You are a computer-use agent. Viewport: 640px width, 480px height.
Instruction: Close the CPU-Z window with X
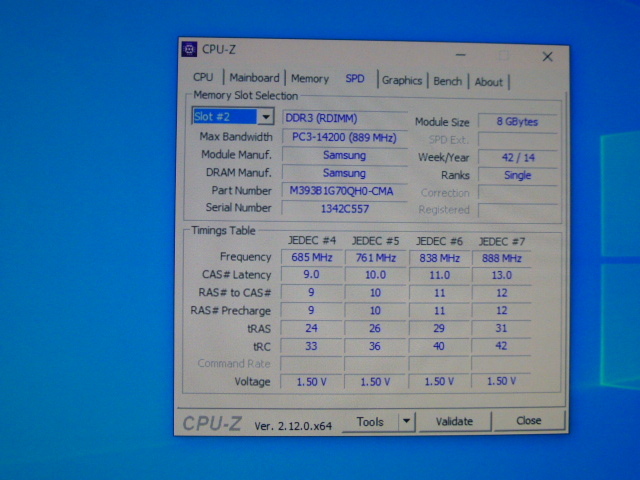click(547, 56)
